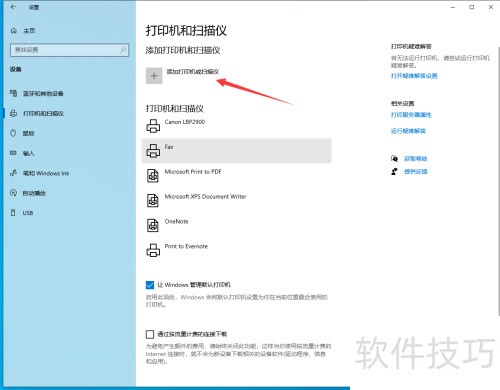Viewport: 500px width, 390px height.
Task: Select the Fax entry name
Action: pyautogui.click(x=169, y=147)
